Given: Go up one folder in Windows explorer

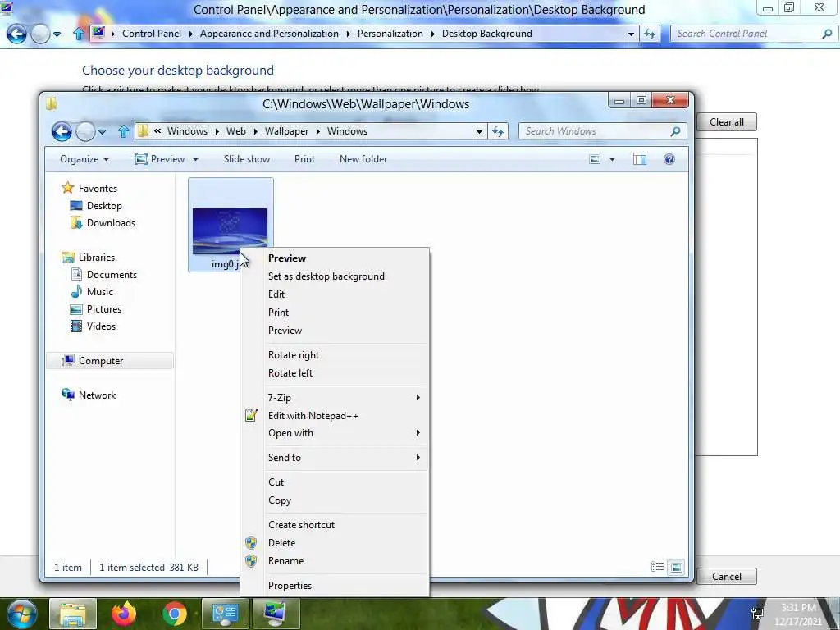Looking at the screenshot, I should pyautogui.click(x=124, y=131).
